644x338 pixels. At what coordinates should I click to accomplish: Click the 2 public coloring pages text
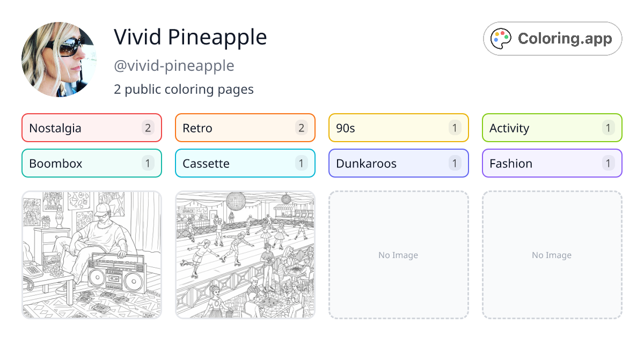[184, 90]
